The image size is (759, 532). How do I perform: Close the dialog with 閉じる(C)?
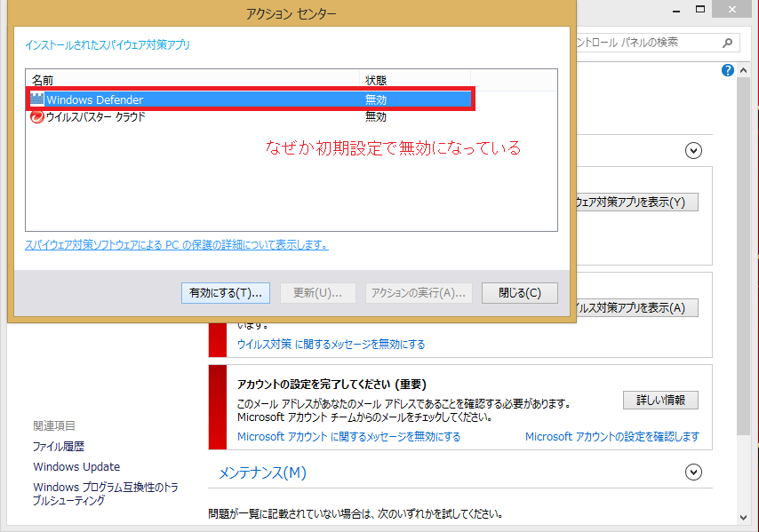(519, 293)
